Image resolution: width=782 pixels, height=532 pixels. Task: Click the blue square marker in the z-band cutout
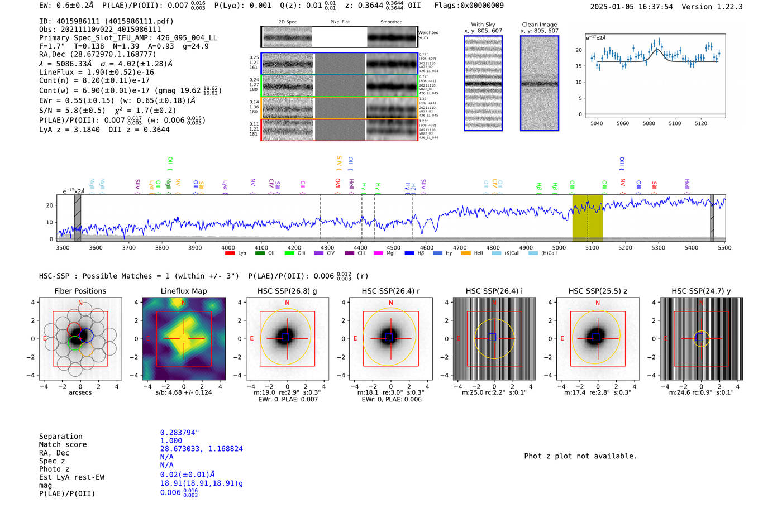(596, 337)
